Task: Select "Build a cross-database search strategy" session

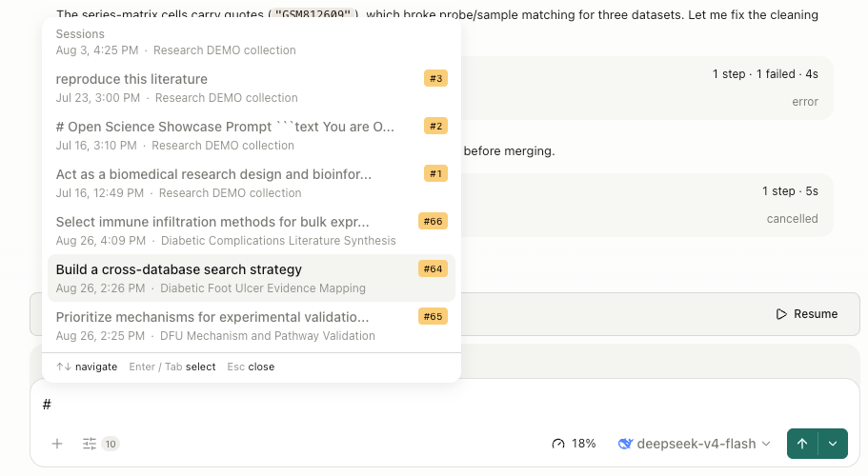Action: [x=252, y=278]
